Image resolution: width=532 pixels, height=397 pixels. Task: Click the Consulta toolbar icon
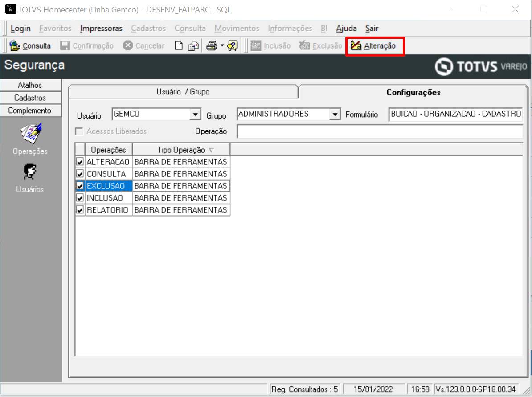pos(15,45)
